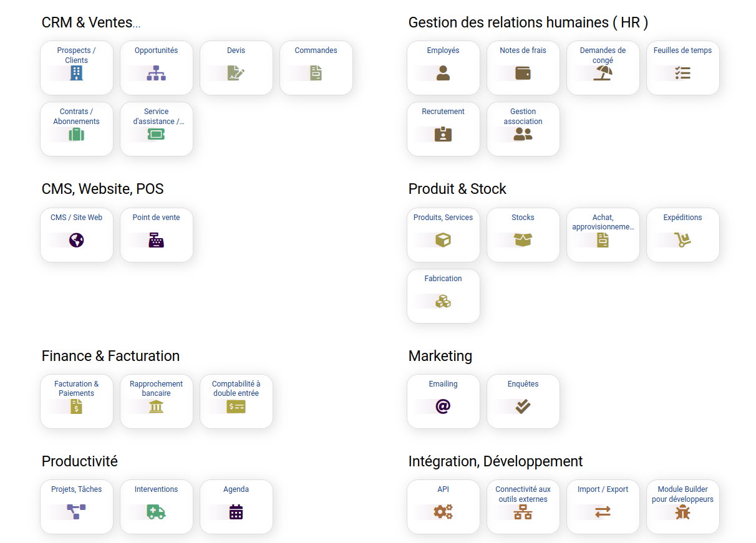The width and height of the screenshot is (756, 543).
Task: Click the Rapprochement bancaire bank icon
Action: tap(156, 406)
